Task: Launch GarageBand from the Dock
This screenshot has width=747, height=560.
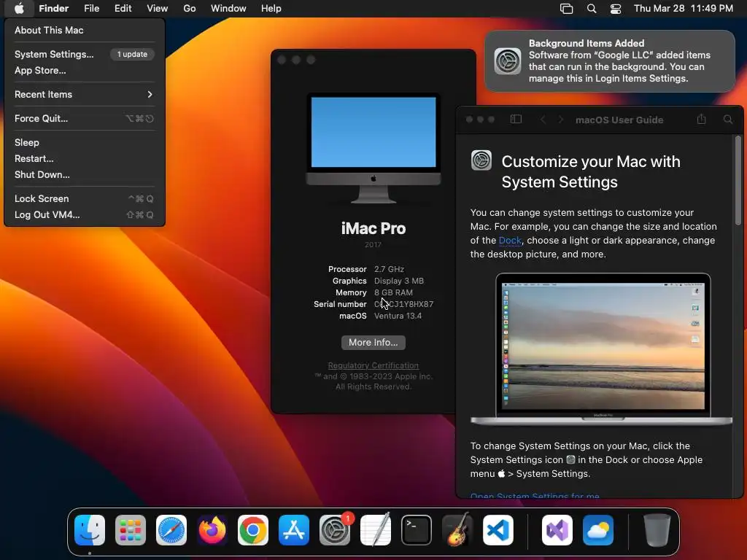Action: 457,530
